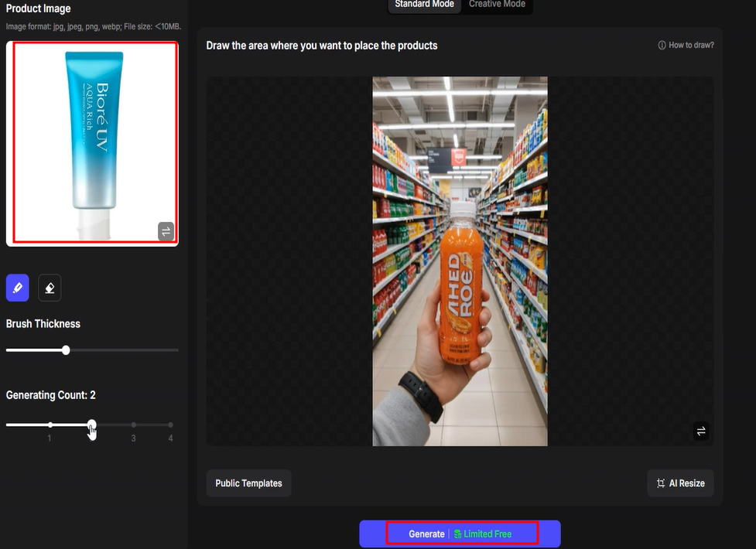Click the 'Draw the area' instruction text
This screenshot has width=756, height=549.
(x=322, y=46)
